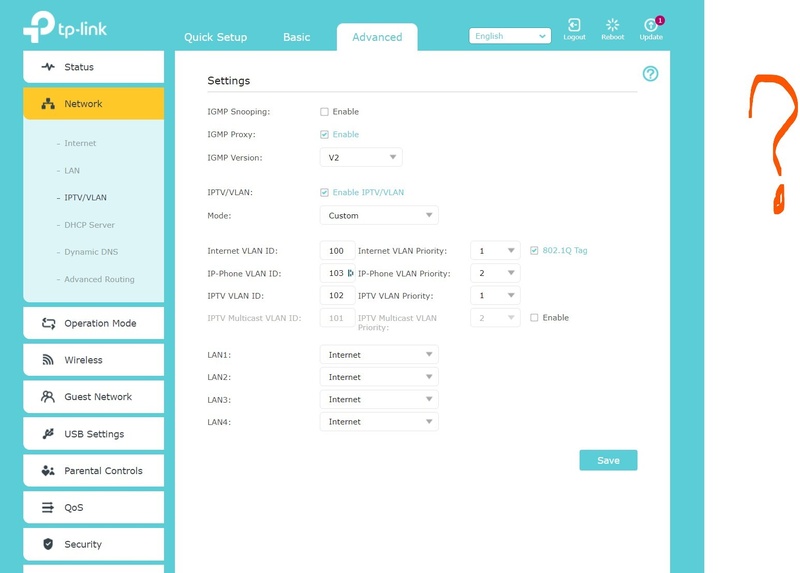Go to the LAN submenu link
The height and width of the screenshot is (573, 800).
coord(72,170)
